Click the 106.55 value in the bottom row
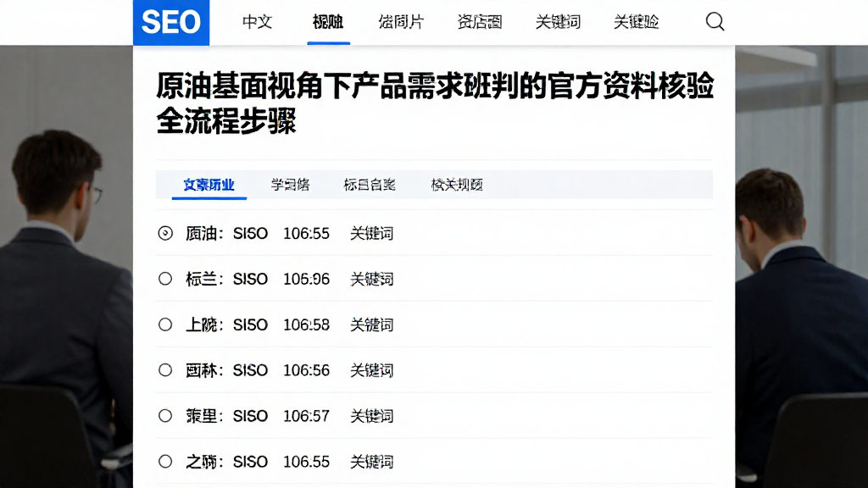This screenshot has width=868, height=488. (306, 462)
